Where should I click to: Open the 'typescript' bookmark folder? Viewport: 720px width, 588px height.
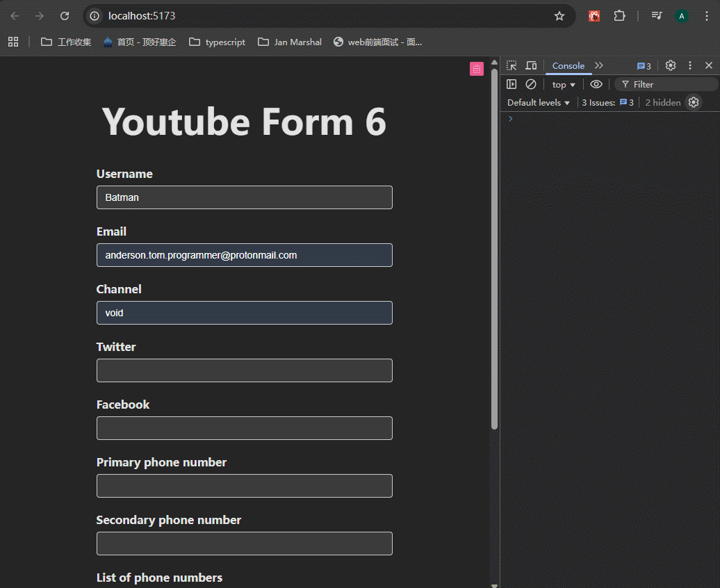[218, 42]
